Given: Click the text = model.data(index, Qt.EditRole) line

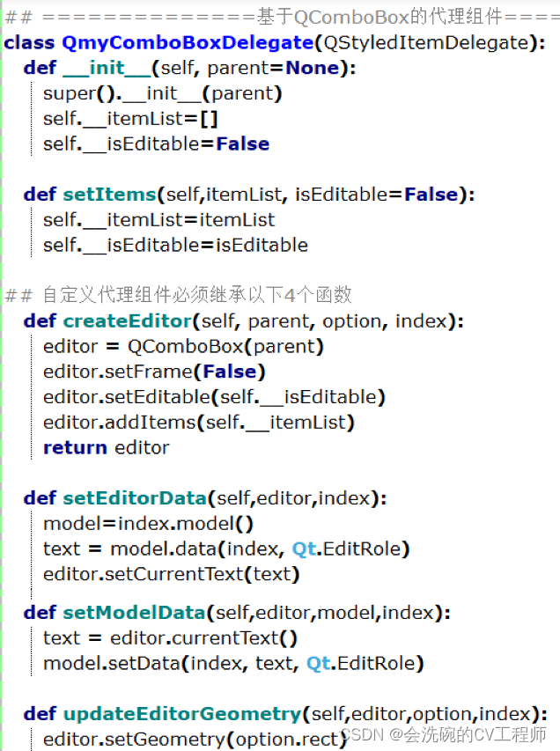Looking at the screenshot, I should coord(226,549).
